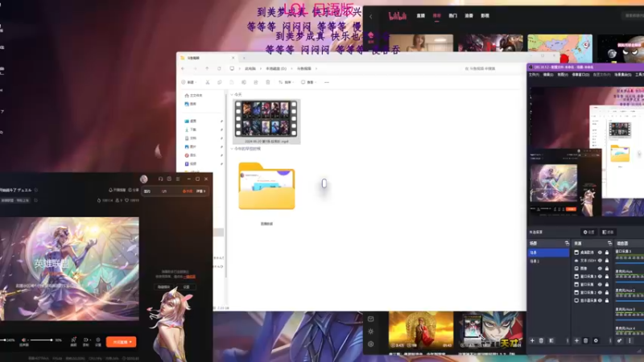Open the View dropdown in File Explorer
Image resolution: width=644 pixels, height=362 pixels.
click(x=308, y=82)
